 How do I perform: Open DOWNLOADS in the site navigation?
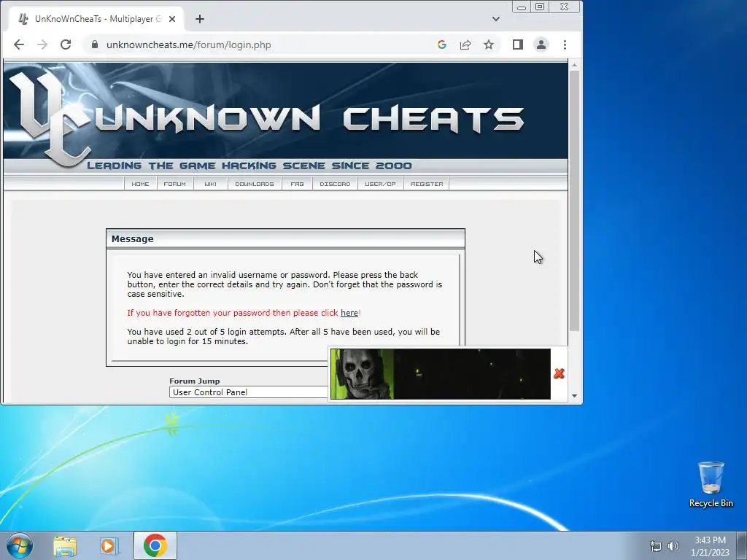pyautogui.click(x=255, y=184)
